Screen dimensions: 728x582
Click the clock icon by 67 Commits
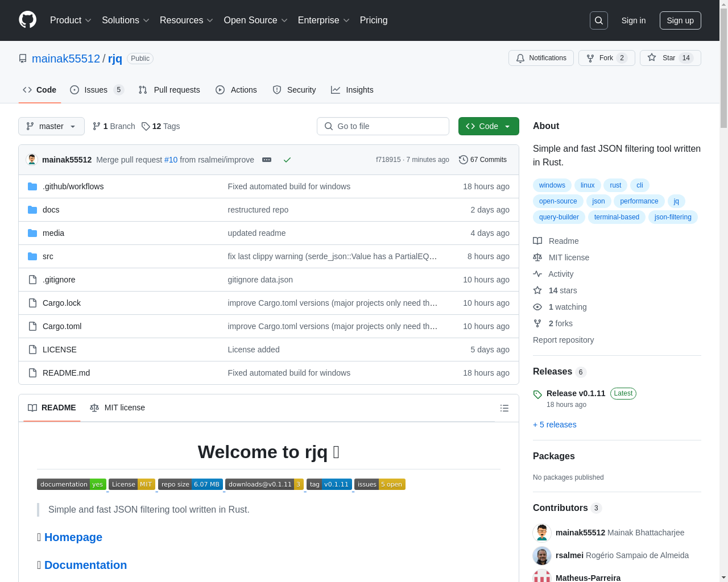(464, 160)
